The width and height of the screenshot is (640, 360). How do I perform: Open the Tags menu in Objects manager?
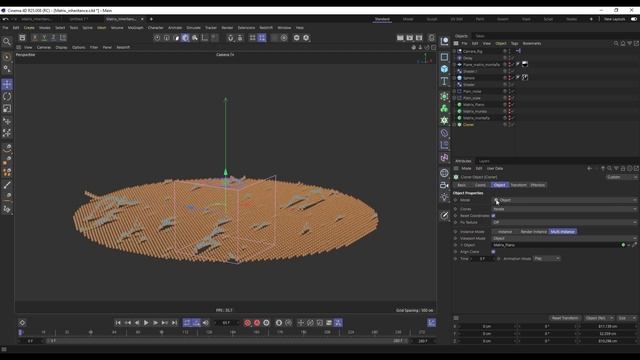[514, 43]
